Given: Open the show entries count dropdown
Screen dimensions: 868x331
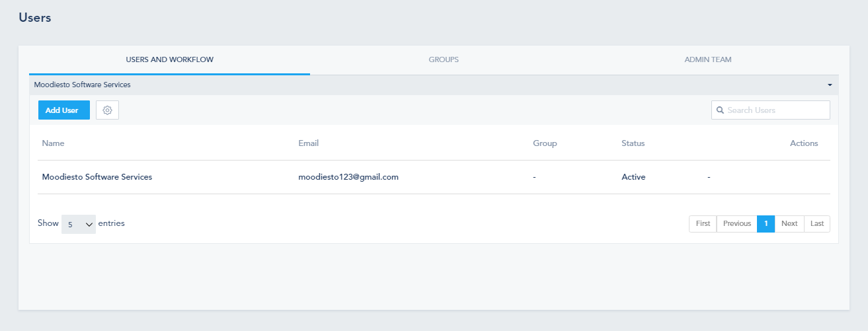Looking at the screenshot, I should tap(79, 224).
